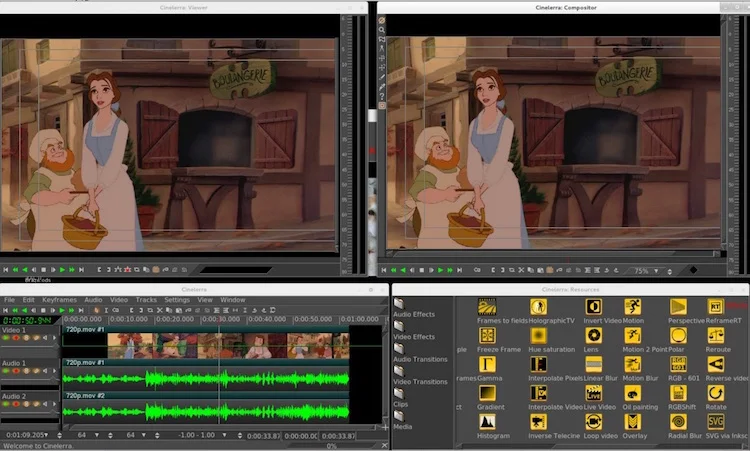The height and width of the screenshot is (451, 750).
Task: Click the Hue saturation effect icon
Action: click(538, 335)
